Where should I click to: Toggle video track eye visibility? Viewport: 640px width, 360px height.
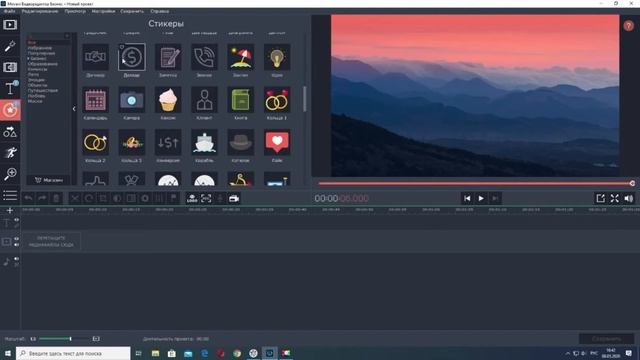17,238
